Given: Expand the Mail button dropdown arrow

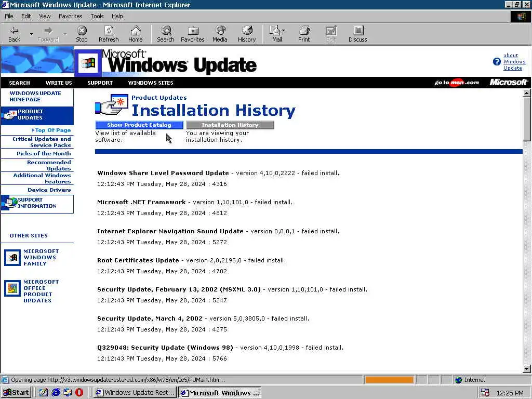Looking at the screenshot, I should (x=284, y=31).
